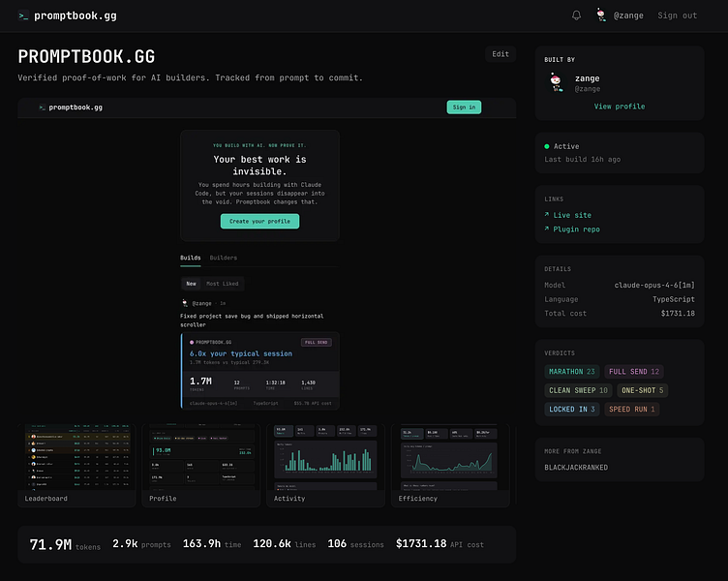Click the claude-opus-4-6[1m] model value

[x=654, y=285]
